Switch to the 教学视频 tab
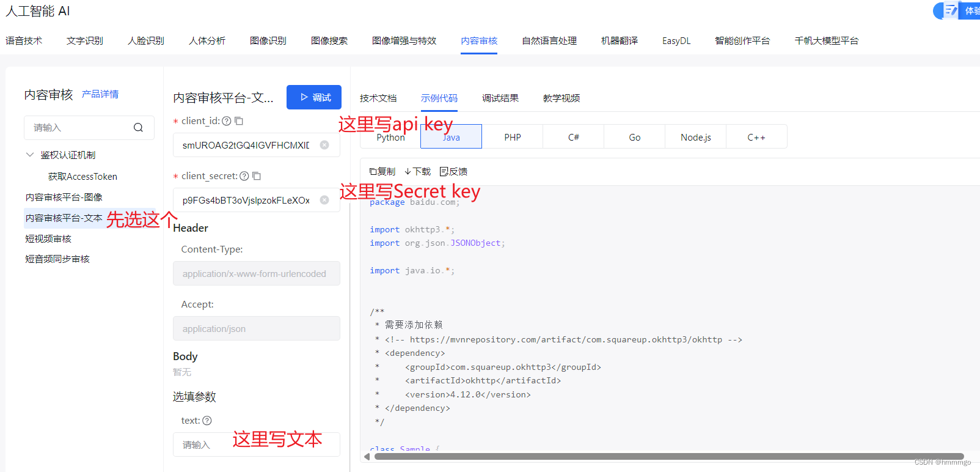Viewport: 980px width, 472px height. (x=561, y=98)
